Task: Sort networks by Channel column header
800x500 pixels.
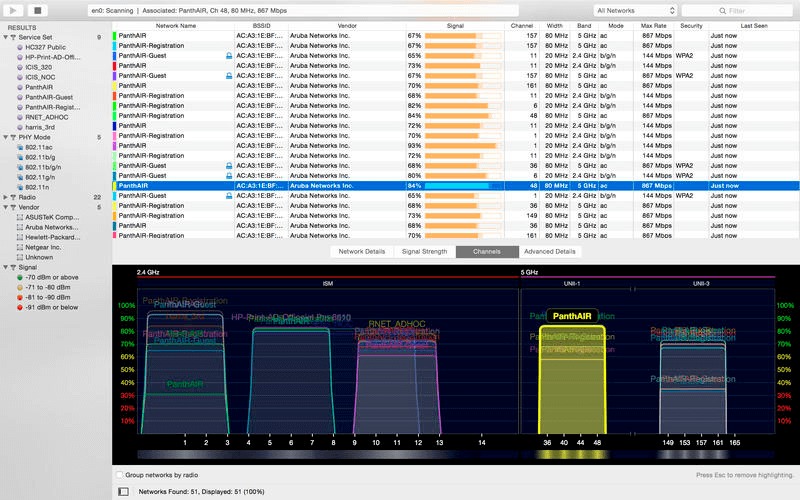Action: 522,25
